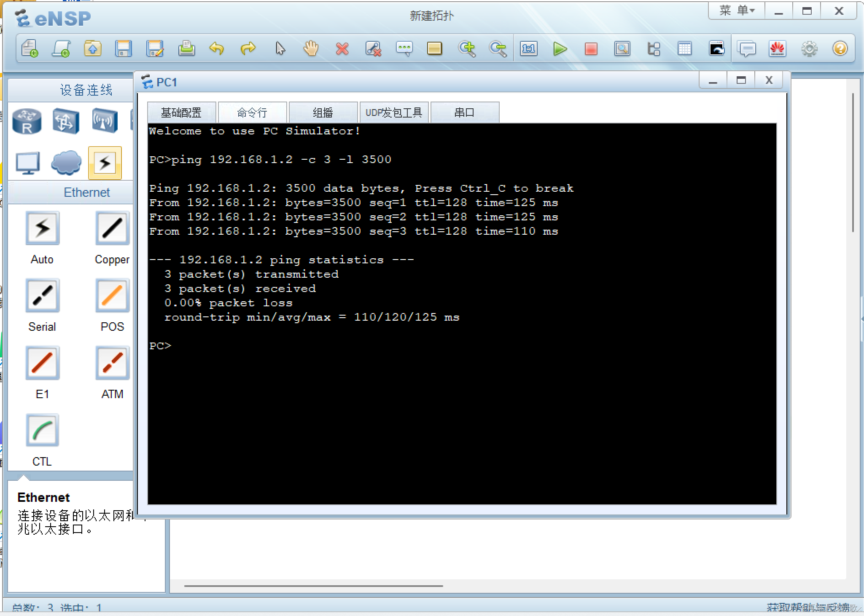Image resolution: width=864 pixels, height=616 pixels.
Task: Select the WLAN device category icon
Action: [104, 121]
